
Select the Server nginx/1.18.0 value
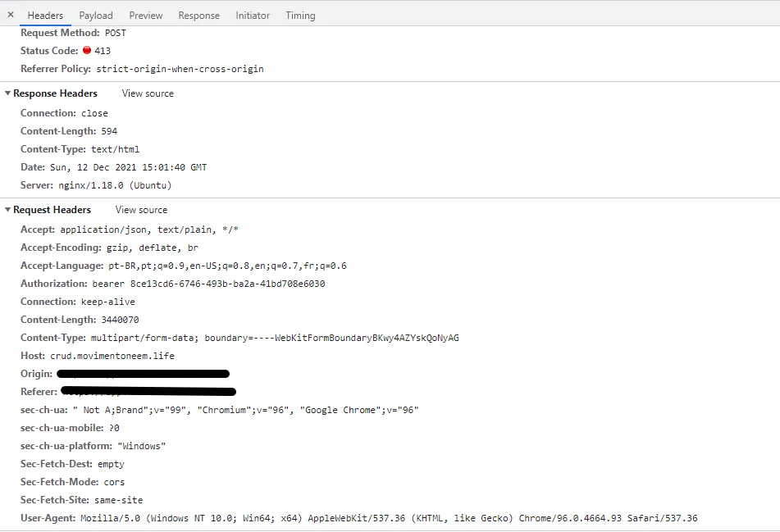click(125, 185)
